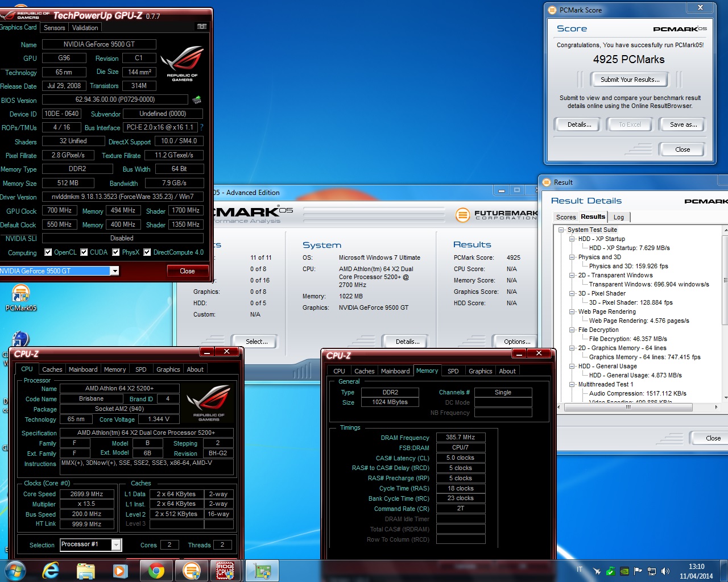Click the scroll-down arrow in Result tree
The image size is (728, 582).
(725, 398)
